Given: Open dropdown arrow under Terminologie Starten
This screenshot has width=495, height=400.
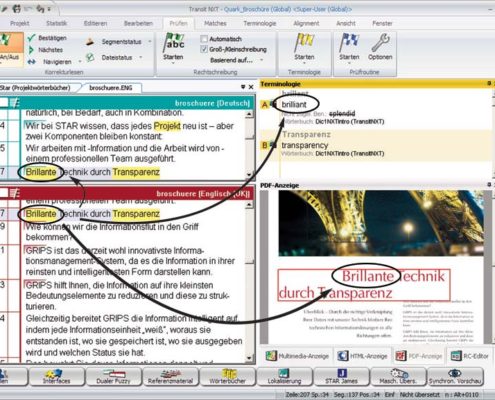Looking at the screenshot, I should point(304,63).
